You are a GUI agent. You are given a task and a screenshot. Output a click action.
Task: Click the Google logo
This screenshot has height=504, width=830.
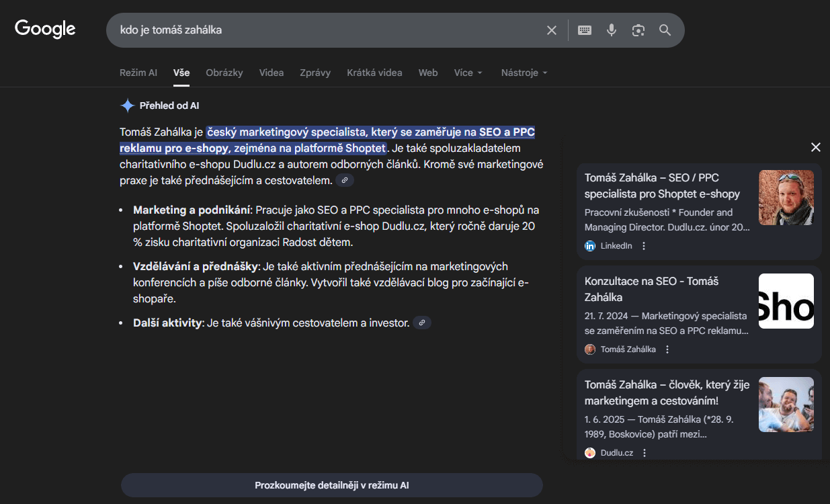[45, 30]
